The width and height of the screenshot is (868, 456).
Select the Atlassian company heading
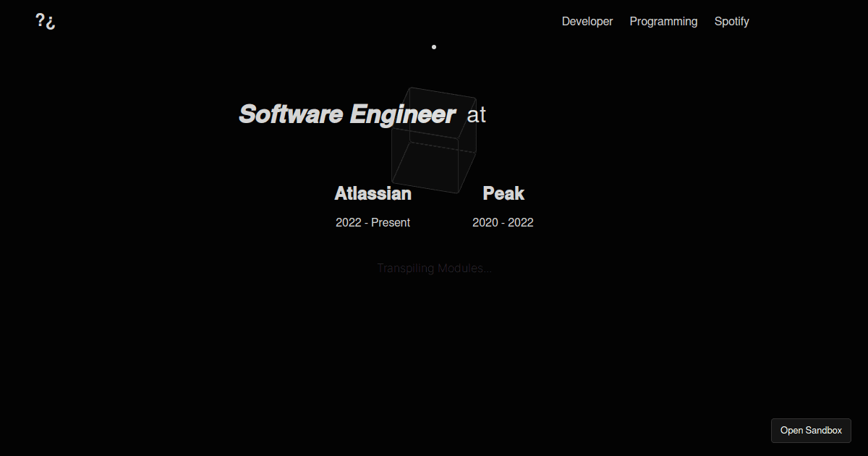click(373, 193)
